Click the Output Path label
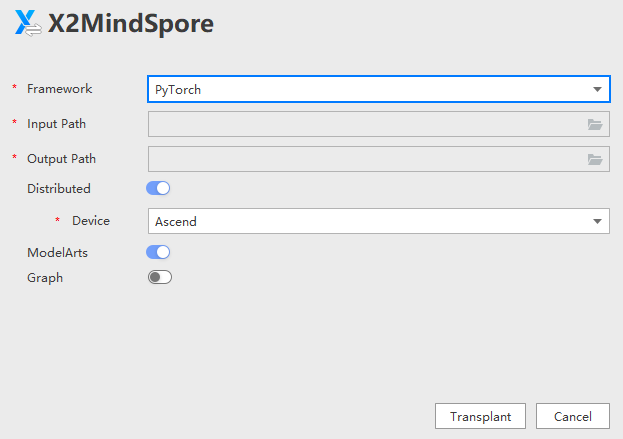The height and width of the screenshot is (439, 623). [62, 159]
